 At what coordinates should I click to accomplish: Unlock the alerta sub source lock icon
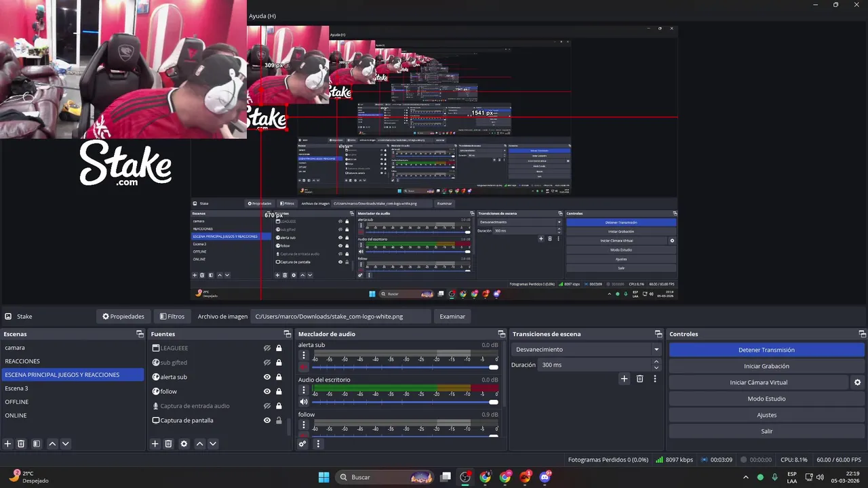point(279,377)
